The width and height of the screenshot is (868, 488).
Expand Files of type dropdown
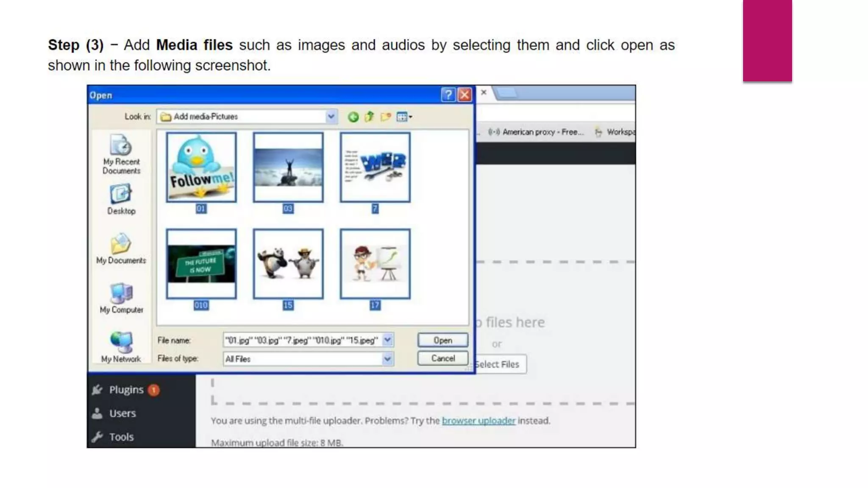(x=387, y=359)
